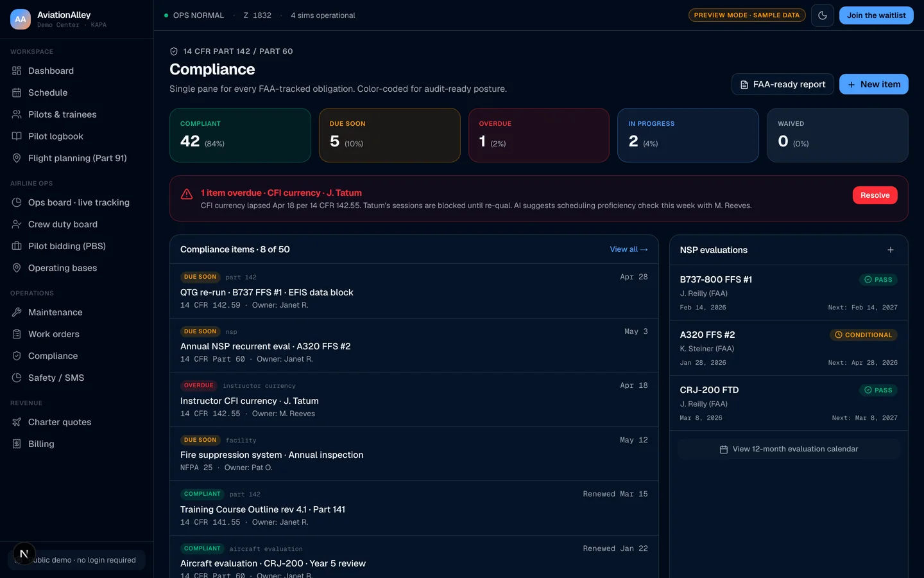
Task: Click the Ops board pie icon
Action: click(x=17, y=202)
